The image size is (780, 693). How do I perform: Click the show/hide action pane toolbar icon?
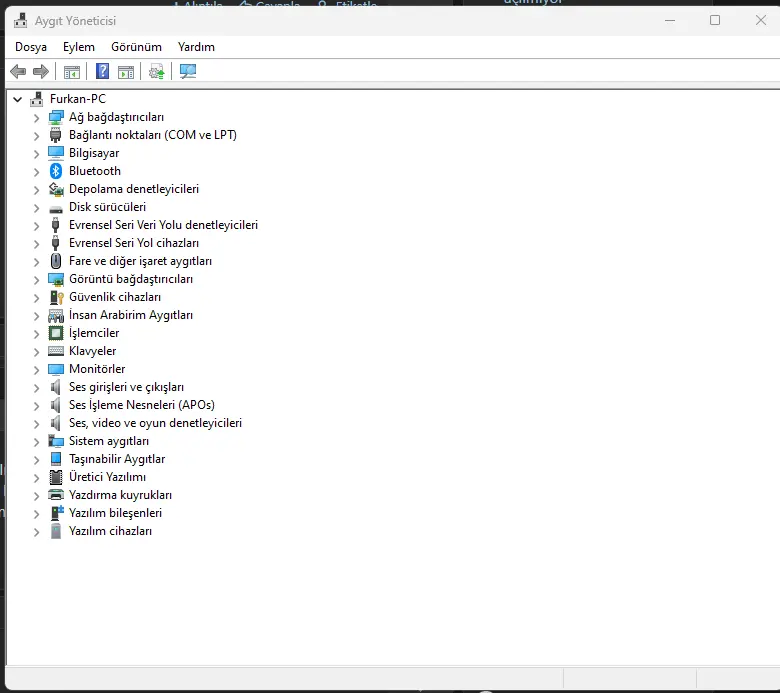click(x=126, y=72)
